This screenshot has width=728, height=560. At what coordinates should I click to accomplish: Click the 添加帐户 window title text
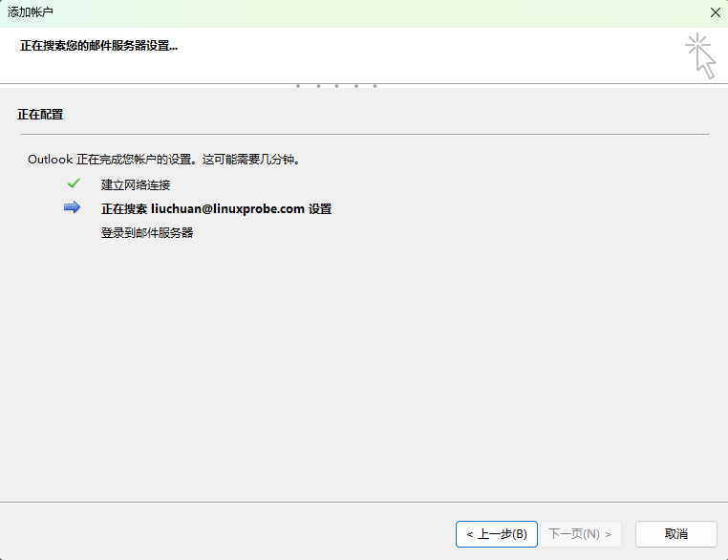(x=31, y=12)
